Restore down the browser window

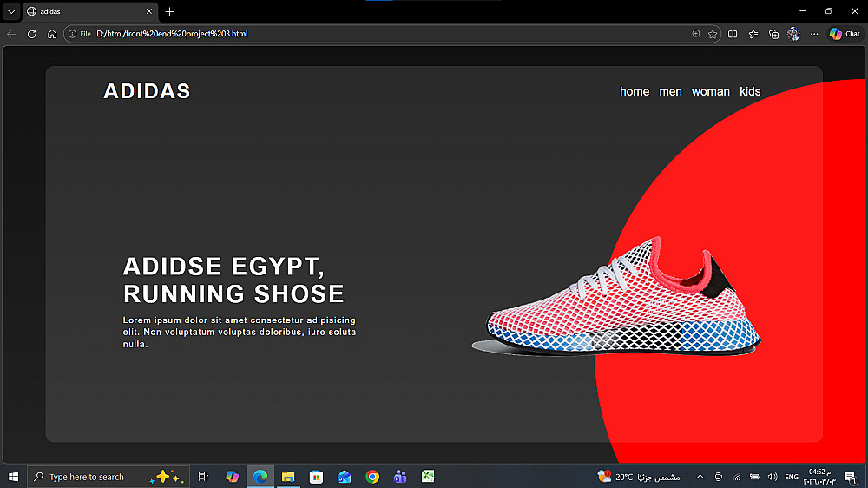pos(829,11)
